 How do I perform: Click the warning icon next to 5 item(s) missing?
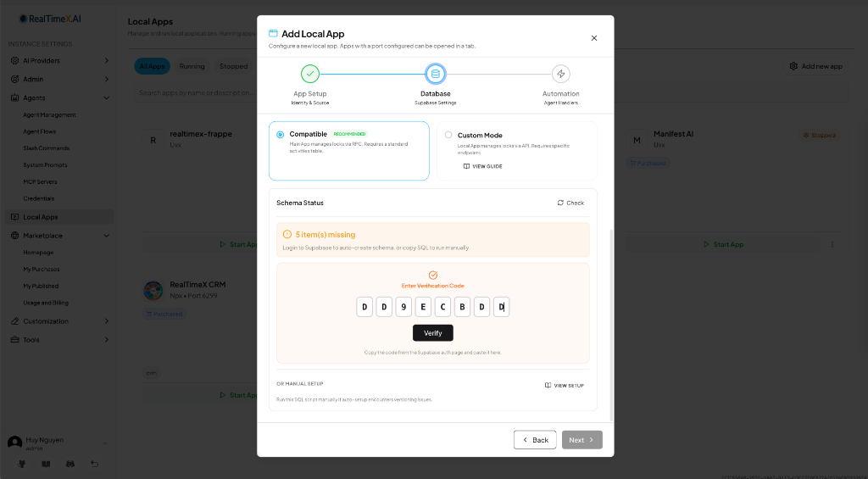tap(287, 234)
